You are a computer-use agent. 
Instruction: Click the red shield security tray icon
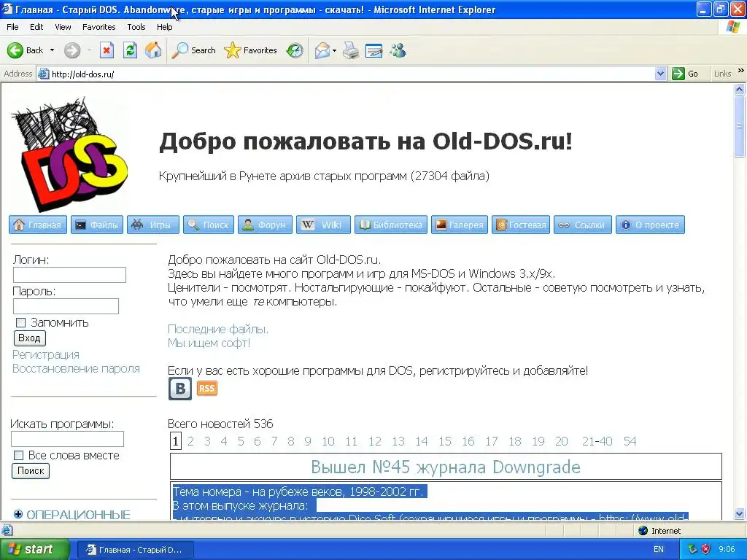pos(706,549)
